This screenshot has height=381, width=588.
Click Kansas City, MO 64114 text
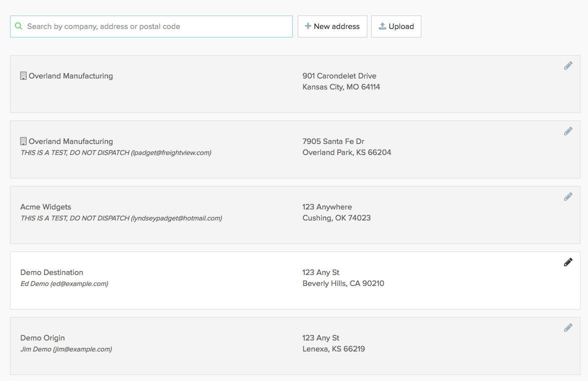(x=341, y=87)
